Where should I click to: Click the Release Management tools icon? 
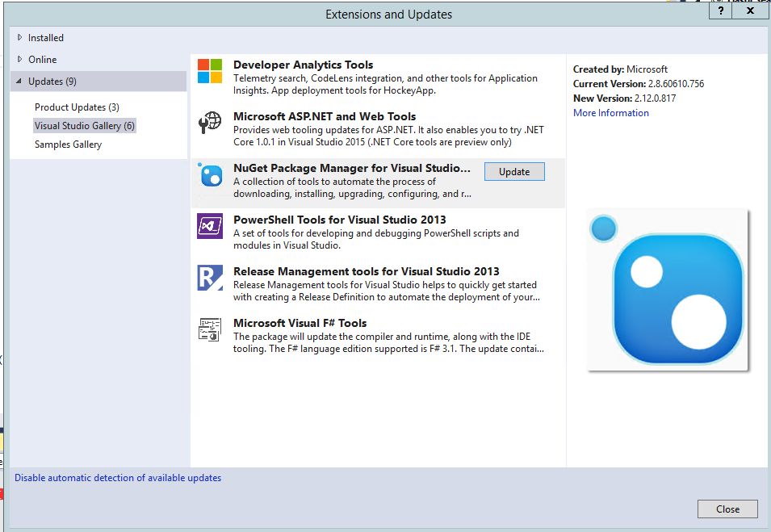pos(210,278)
